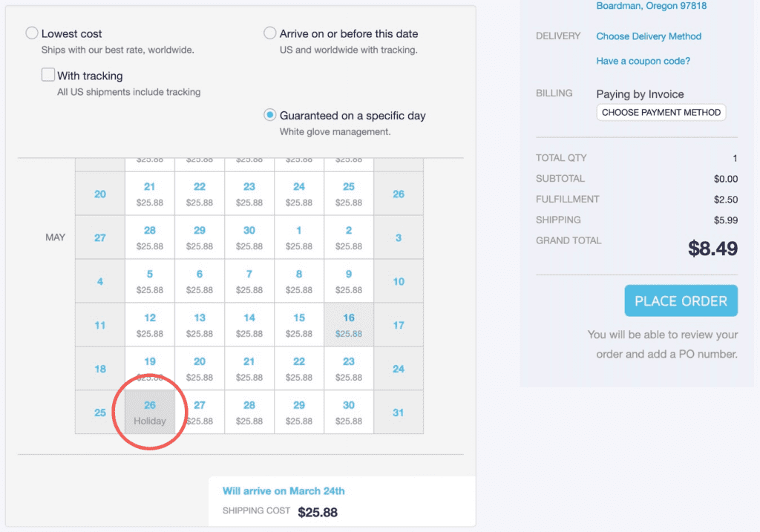Open the Have a coupon code link

(643, 61)
